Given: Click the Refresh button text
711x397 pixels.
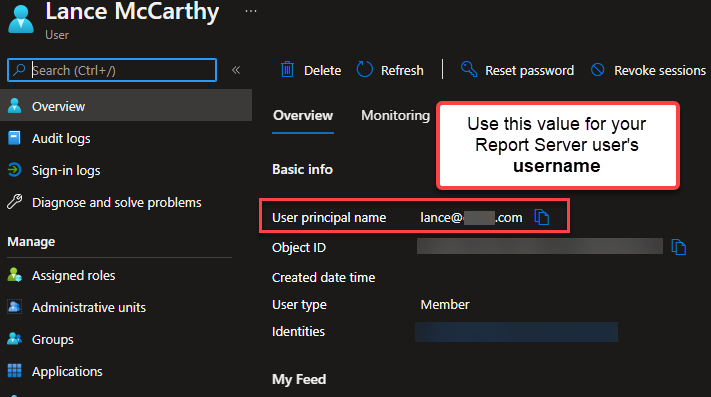Looking at the screenshot, I should coord(402,71).
